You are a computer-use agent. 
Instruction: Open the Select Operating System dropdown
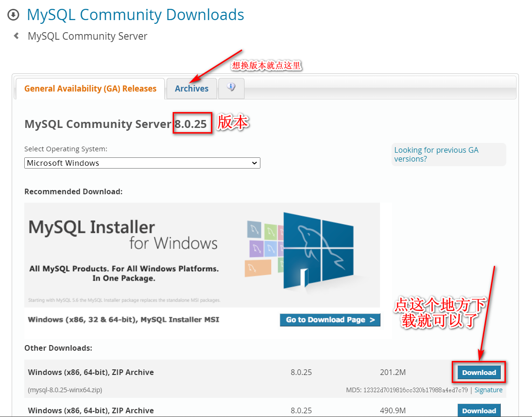coord(142,163)
